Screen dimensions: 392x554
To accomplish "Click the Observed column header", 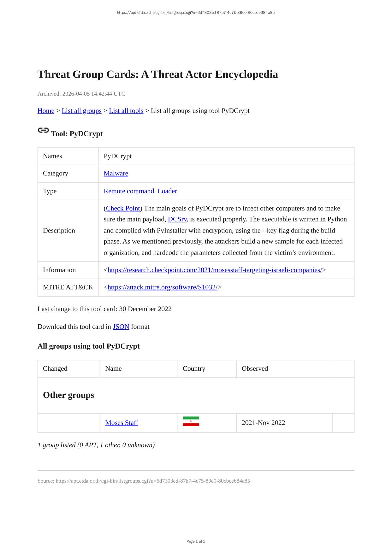I will click(255, 369).
